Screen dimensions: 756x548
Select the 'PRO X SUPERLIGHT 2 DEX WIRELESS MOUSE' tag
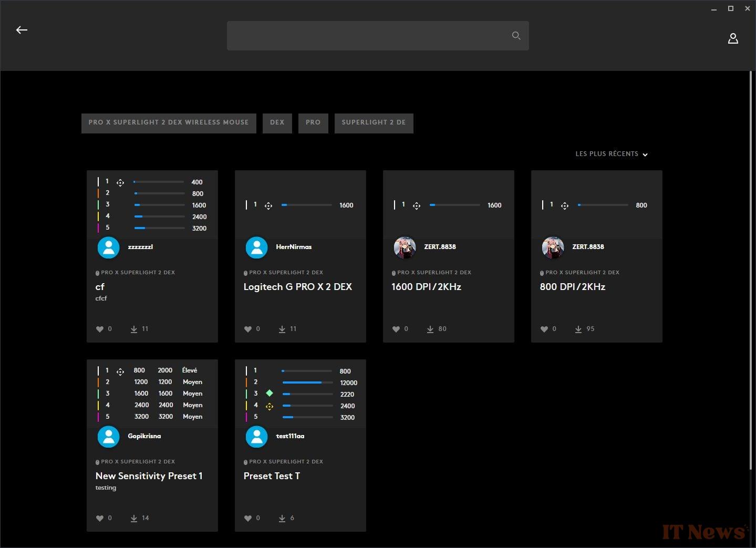click(x=169, y=123)
